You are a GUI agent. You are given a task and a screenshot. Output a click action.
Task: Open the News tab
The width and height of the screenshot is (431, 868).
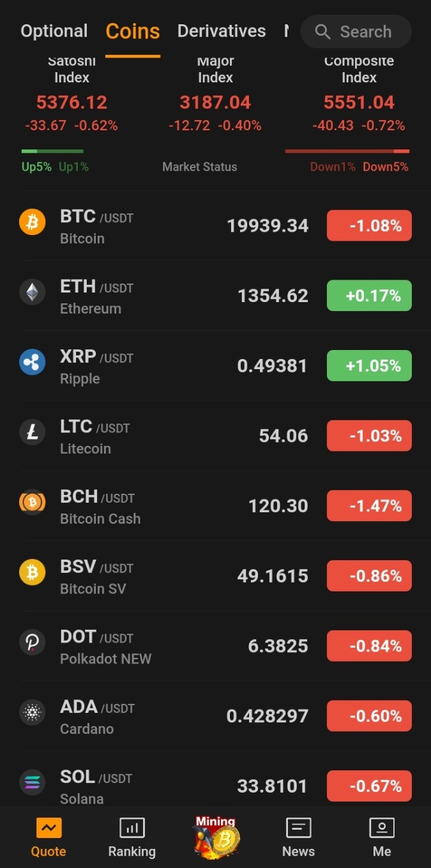click(x=298, y=838)
